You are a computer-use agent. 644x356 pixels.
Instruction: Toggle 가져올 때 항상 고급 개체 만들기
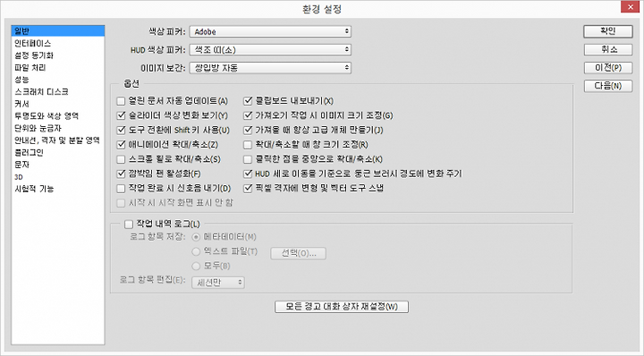(248, 131)
